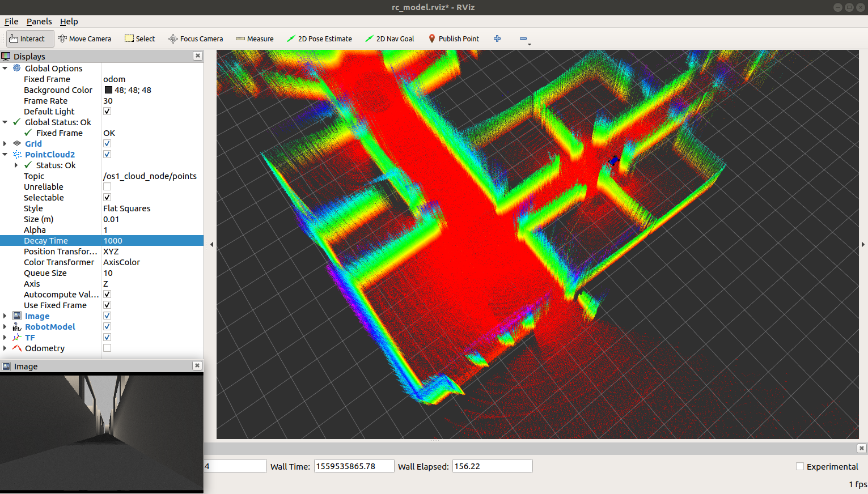Toggle the Default Light checkbox
This screenshot has width=868, height=494.
107,111
